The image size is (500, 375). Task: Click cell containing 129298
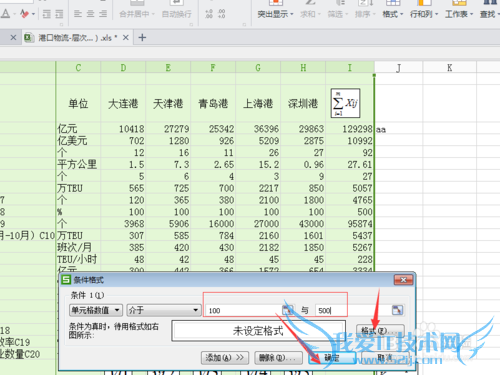pos(350,129)
